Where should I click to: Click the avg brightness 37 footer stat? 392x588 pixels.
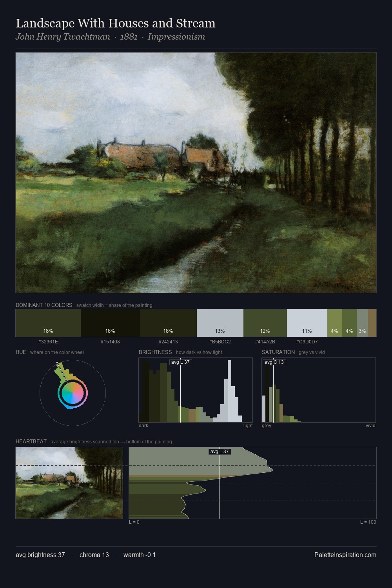coord(40,555)
